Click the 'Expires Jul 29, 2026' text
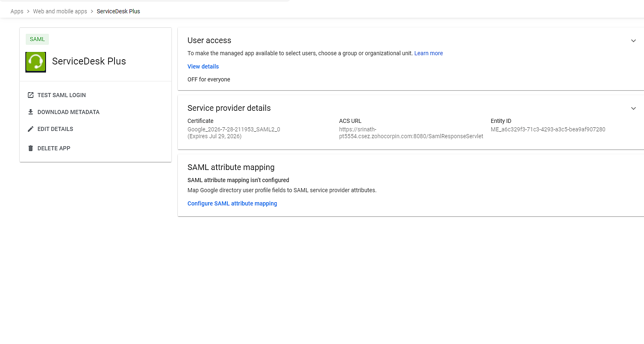The width and height of the screenshot is (644, 344). [x=215, y=136]
